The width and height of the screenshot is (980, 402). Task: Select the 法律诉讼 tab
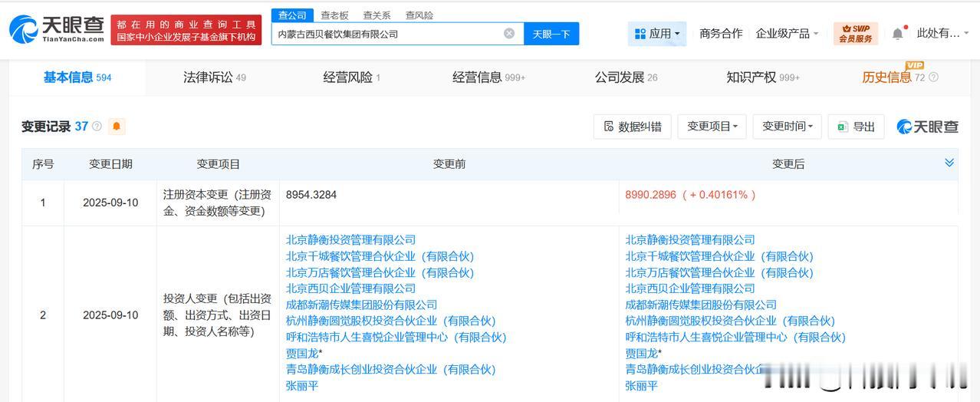(x=214, y=77)
